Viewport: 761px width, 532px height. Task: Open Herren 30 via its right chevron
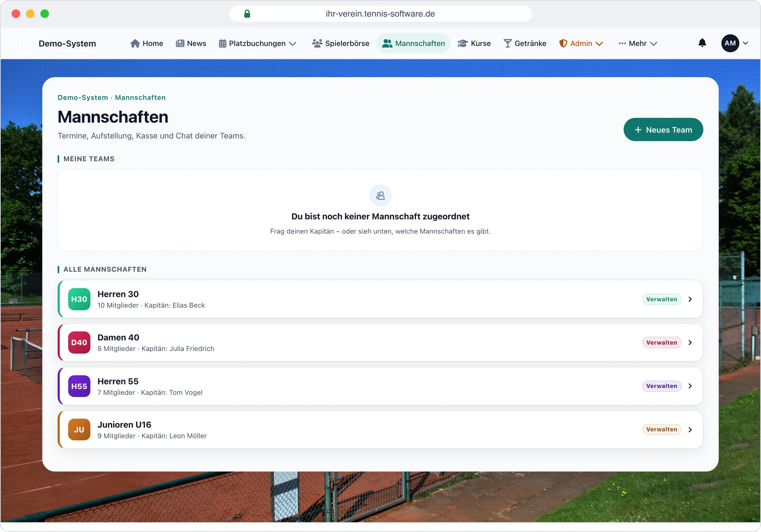pyautogui.click(x=690, y=299)
